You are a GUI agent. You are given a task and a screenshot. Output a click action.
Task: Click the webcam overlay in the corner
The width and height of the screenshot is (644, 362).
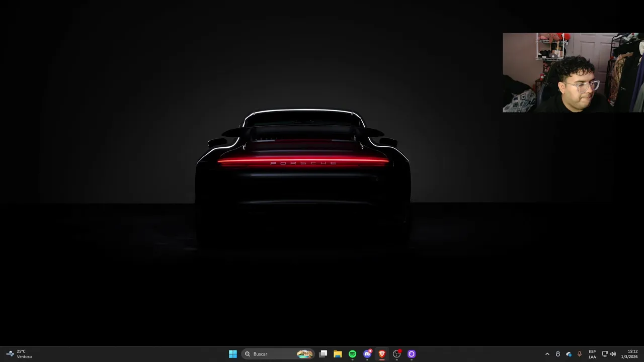(573, 72)
